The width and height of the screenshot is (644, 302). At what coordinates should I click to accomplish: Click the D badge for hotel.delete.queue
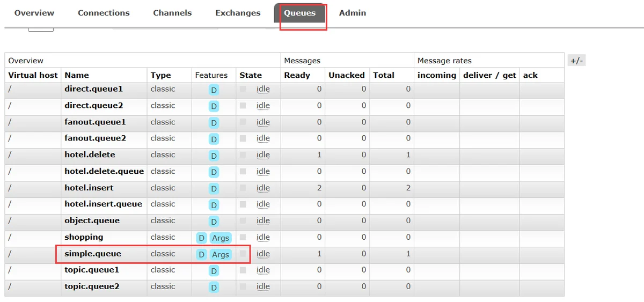pos(214,172)
